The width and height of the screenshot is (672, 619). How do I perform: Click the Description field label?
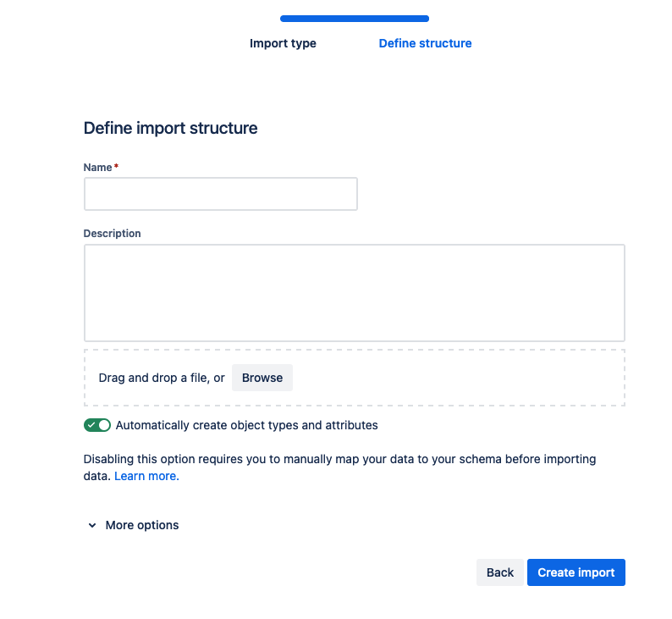point(112,233)
